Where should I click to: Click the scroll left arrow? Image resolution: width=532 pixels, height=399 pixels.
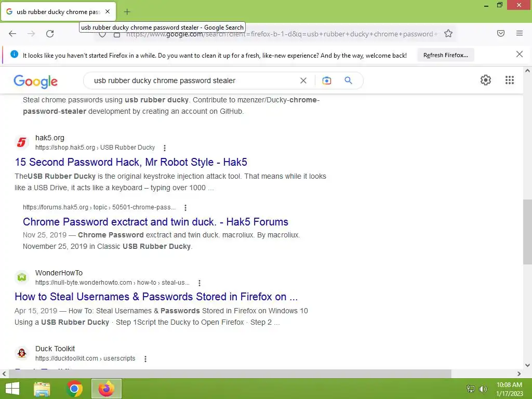coord(4,374)
